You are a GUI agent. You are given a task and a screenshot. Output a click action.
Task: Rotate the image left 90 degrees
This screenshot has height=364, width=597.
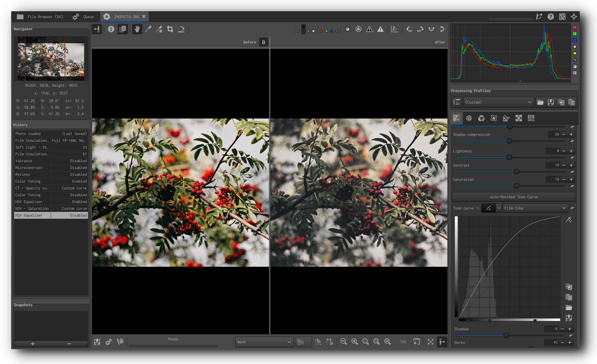[409, 29]
